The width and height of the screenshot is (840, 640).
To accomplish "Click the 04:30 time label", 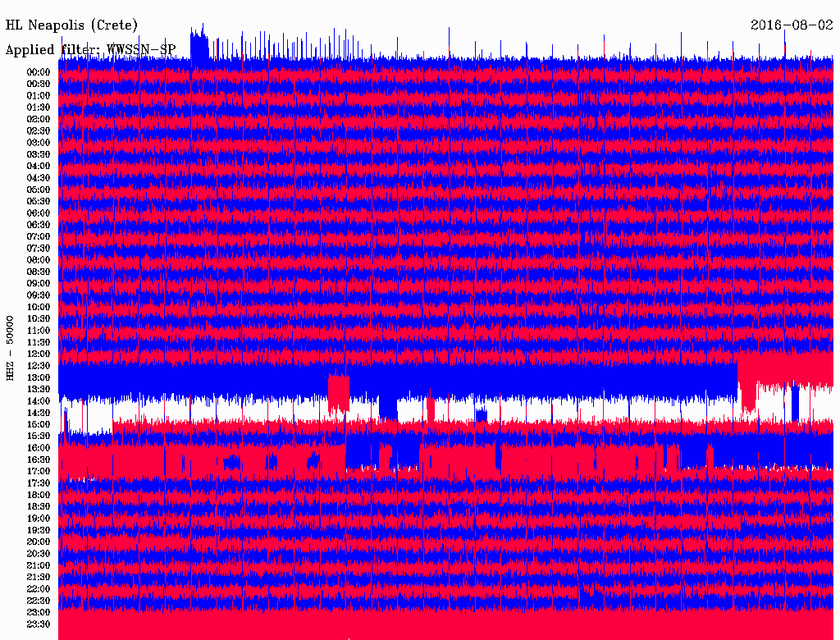I will point(39,178).
